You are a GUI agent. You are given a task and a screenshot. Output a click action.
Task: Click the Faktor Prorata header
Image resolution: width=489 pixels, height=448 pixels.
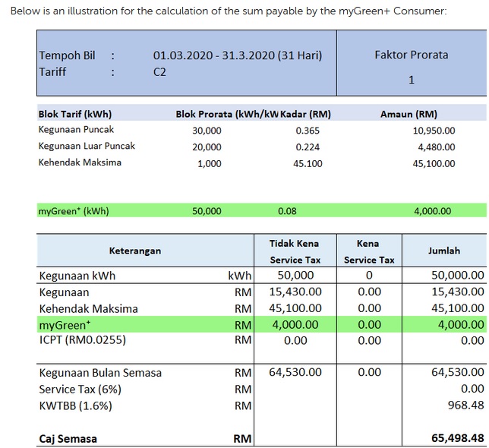[x=411, y=55]
